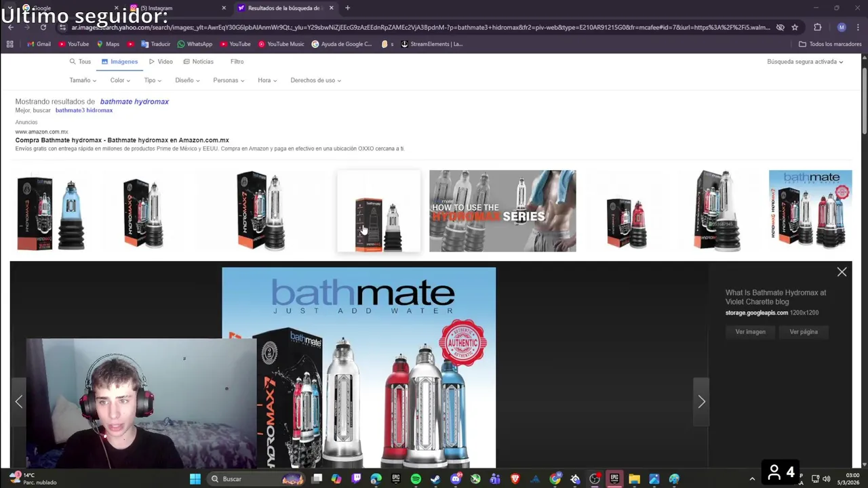Viewport: 868px width, 488px height.
Task: Open the Chrome profile avatar
Action: [842, 27]
